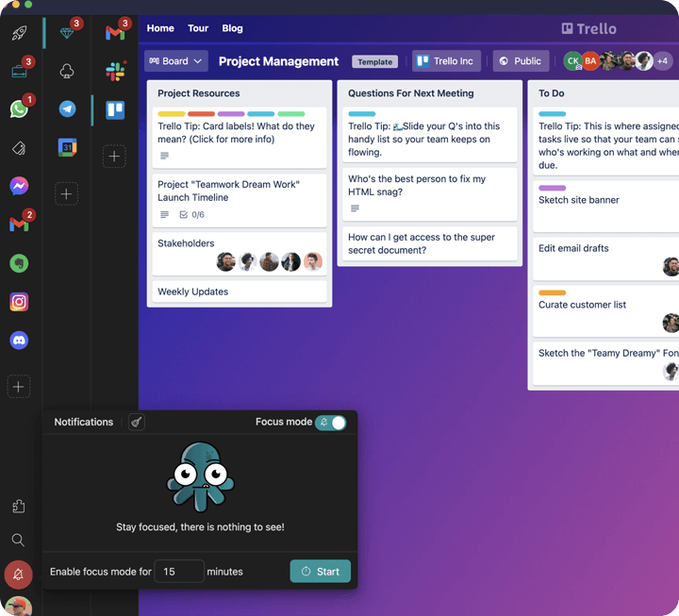679x616 pixels.
Task: Click the red label on first card
Action: click(202, 114)
